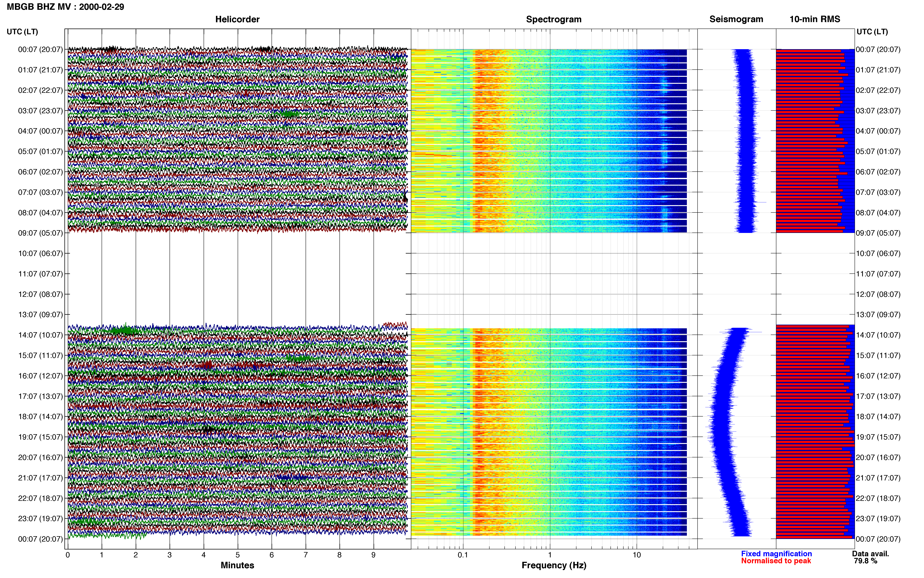Click the blue 'Fixed magnification' legend text
The image size is (924, 578).
[x=777, y=554]
